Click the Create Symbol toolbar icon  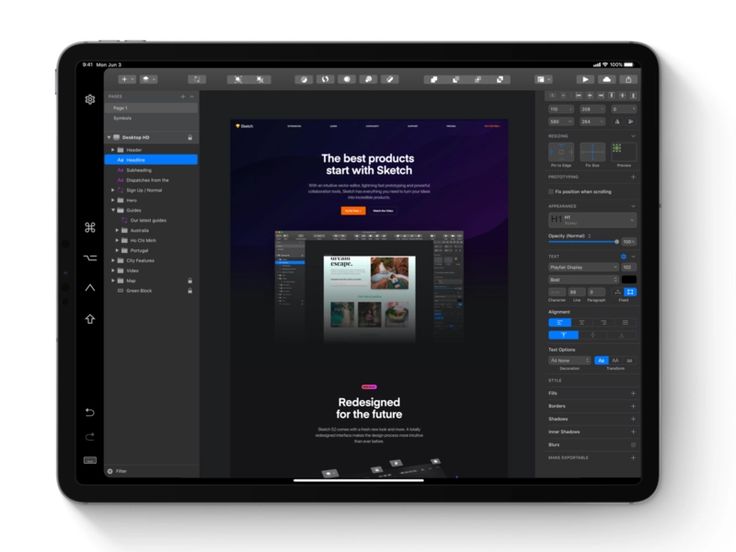[197, 79]
